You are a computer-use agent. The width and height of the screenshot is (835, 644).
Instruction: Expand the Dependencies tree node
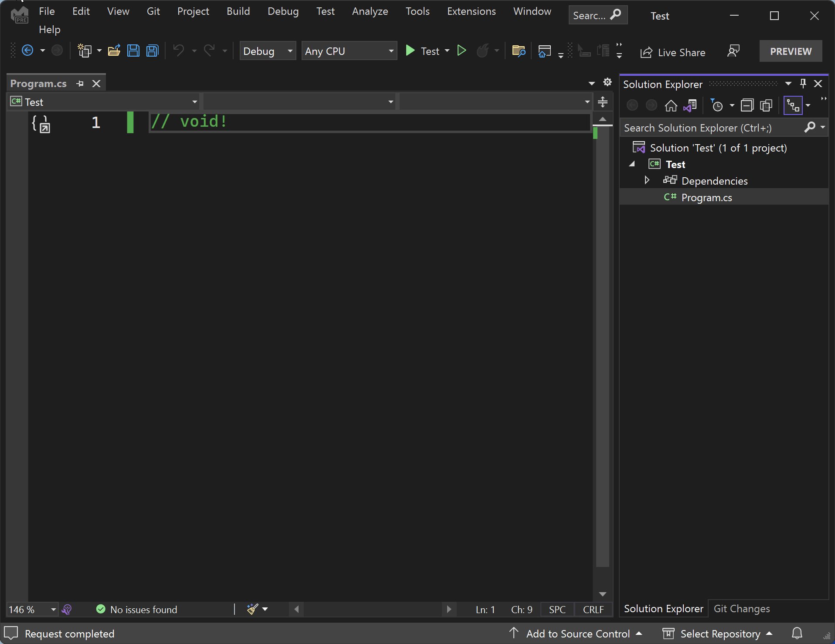(647, 180)
